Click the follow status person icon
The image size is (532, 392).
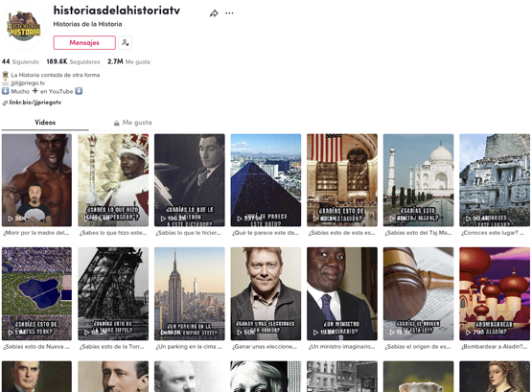point(126,43)
